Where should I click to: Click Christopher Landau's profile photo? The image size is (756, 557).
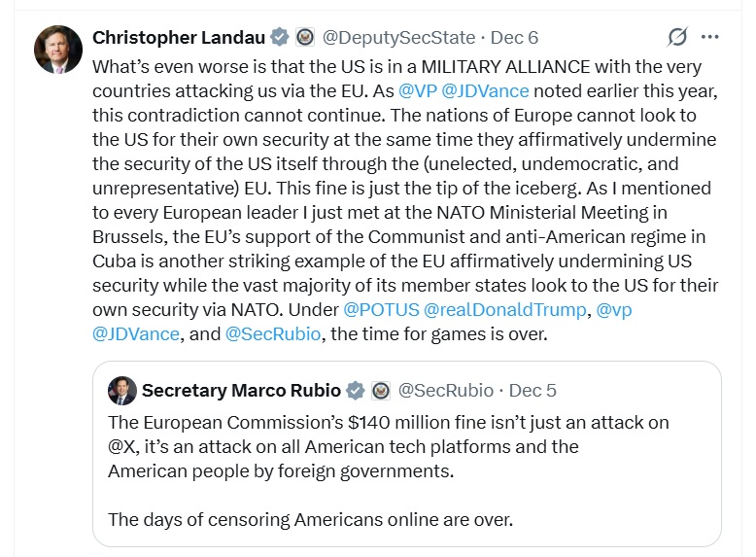(58, 50)
